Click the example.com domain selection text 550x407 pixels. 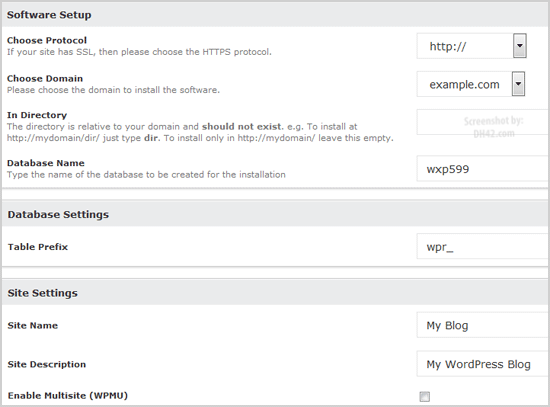pos(464,84)
